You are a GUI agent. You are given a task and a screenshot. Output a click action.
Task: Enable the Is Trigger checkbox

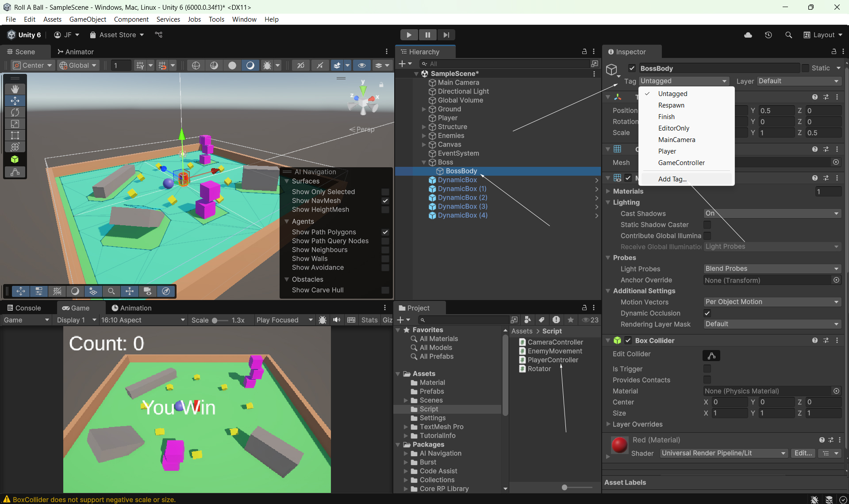click(707, 369)
